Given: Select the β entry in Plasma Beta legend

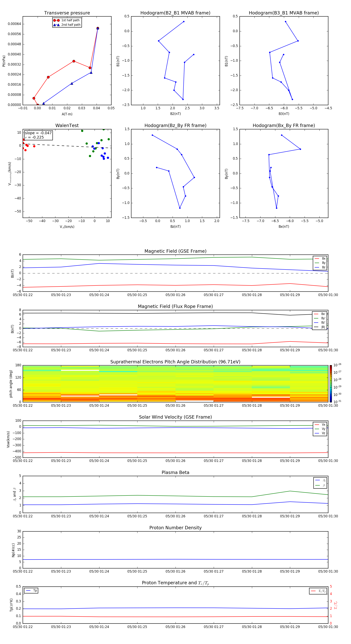Looking at the screenshot, I should tap(320, 485).
